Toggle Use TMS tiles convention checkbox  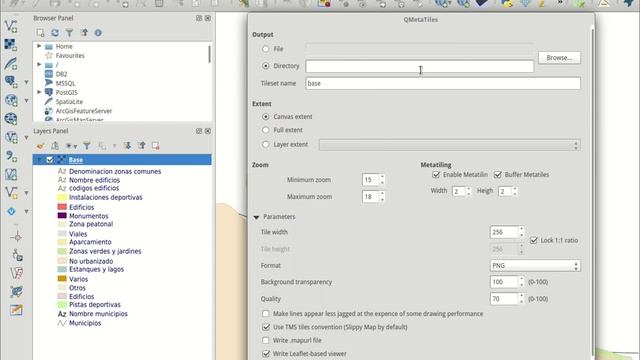[x=266, y=327]
